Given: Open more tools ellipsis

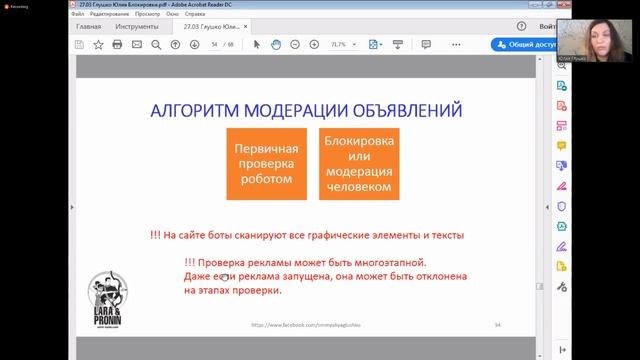Looking at the screenshot, I should pos(456,44).
